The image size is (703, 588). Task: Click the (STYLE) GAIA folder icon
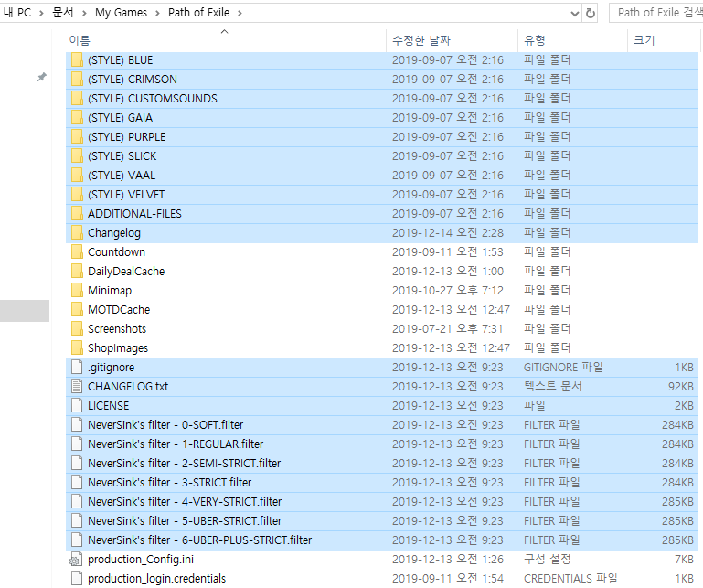click(77, 118)
